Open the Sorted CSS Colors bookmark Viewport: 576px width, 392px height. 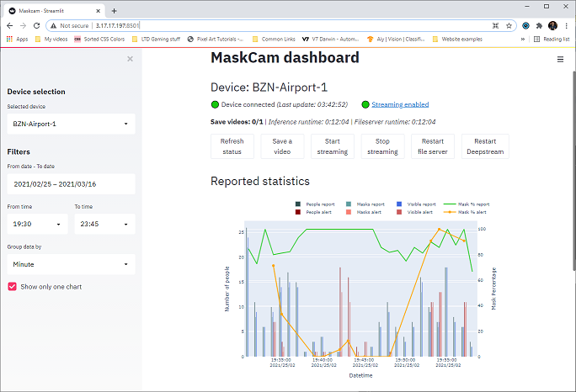[104, 39]
